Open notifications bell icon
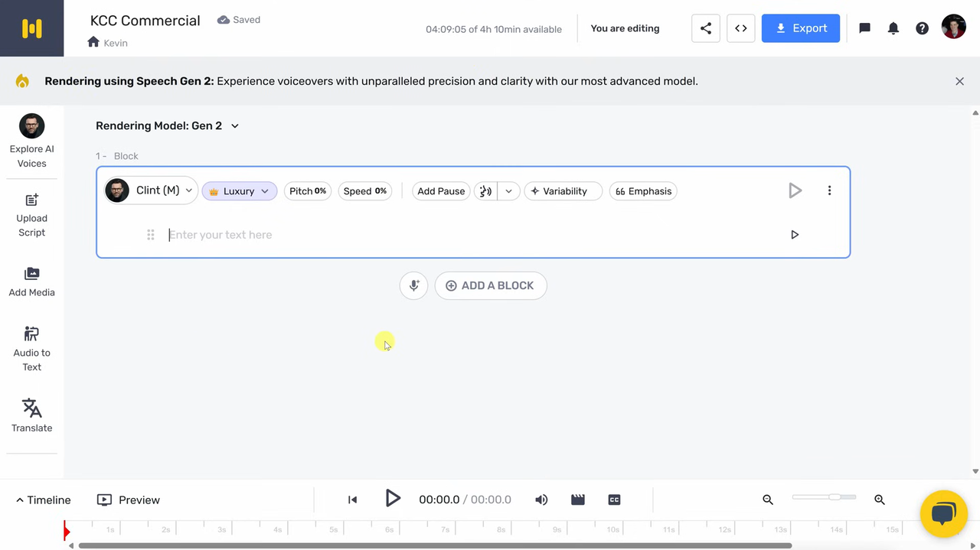 (x=893, y=28)
